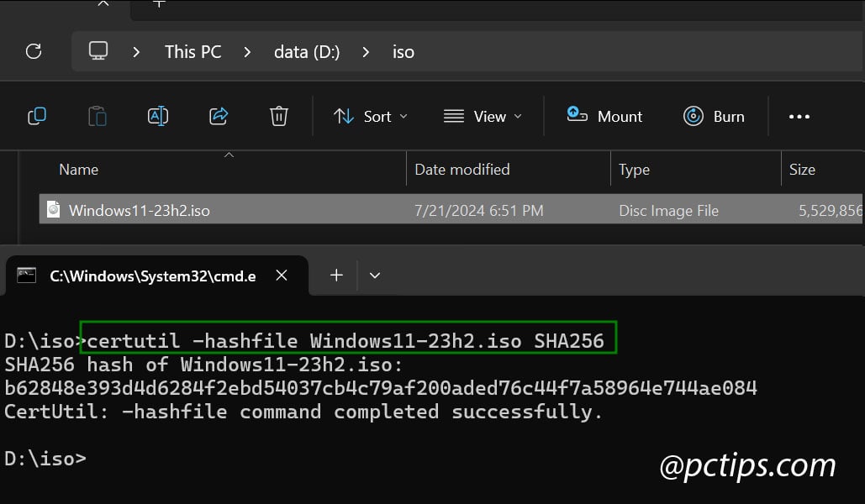Navigate to This PC via breadcrumb
865x504 pixels.
point(193,51)
